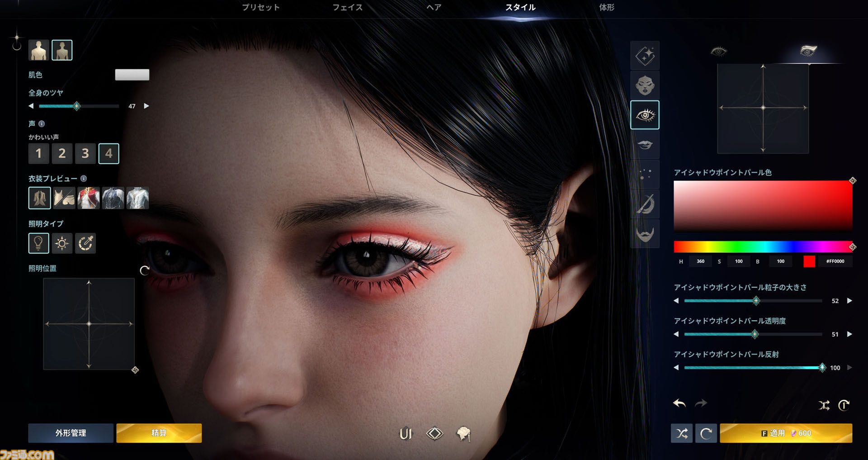This screenshot has width=868, height=460.
Task: Click the large randomize shuffle button
Action: point(682,434)
